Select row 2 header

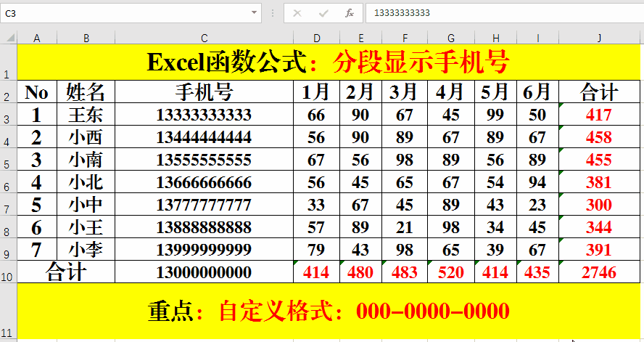point(8,91)
